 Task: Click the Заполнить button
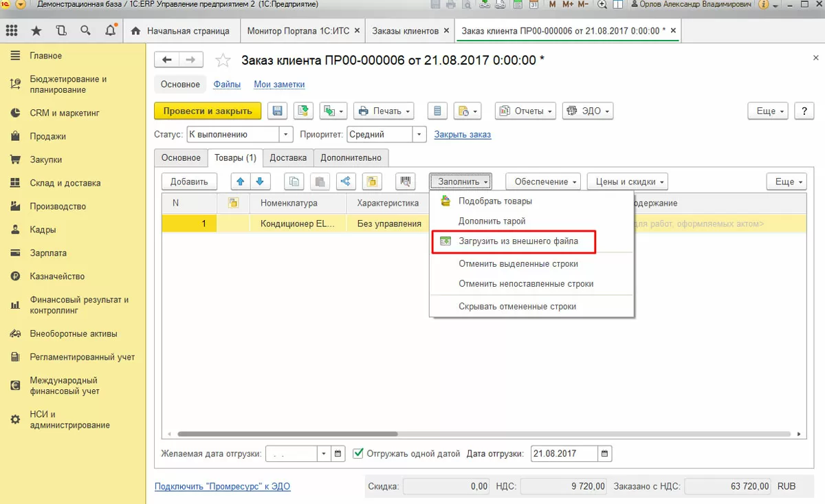(x=461, y=182)
